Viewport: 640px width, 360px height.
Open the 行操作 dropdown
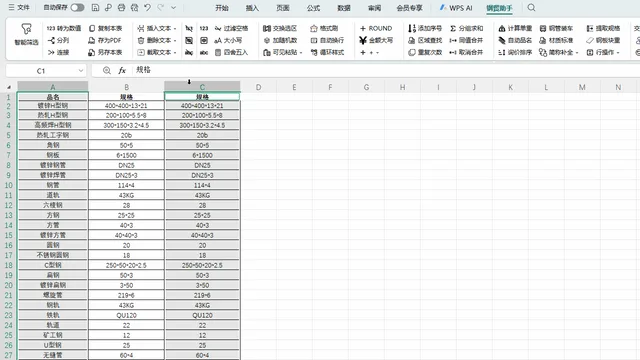tap(618, 53)
